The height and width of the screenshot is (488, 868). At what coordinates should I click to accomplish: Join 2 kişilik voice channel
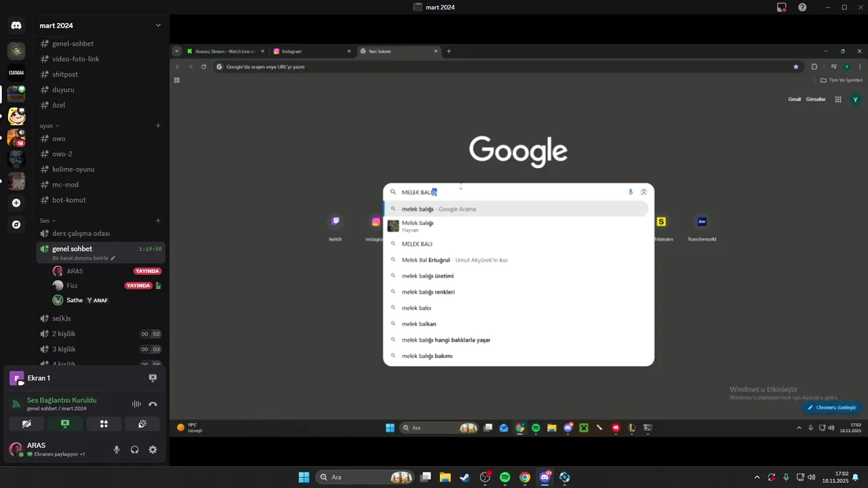(101, 333)
